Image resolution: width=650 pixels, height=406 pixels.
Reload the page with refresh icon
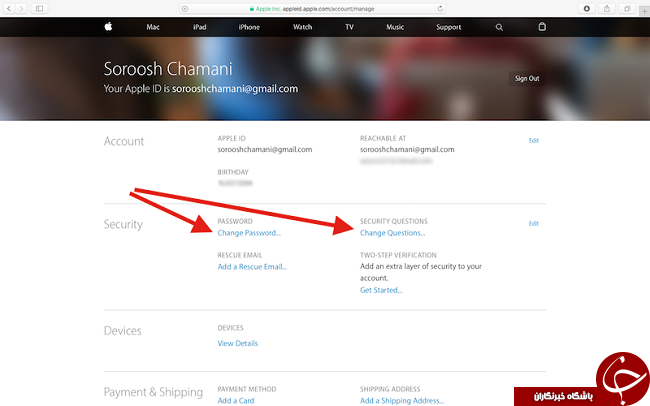pyautogui.click(x=440, y=8)
